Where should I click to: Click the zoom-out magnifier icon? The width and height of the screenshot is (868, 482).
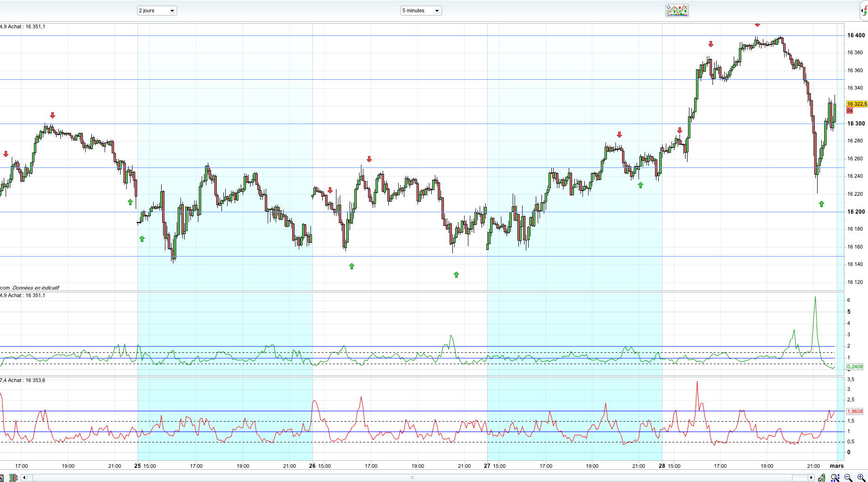pos(848,478)
